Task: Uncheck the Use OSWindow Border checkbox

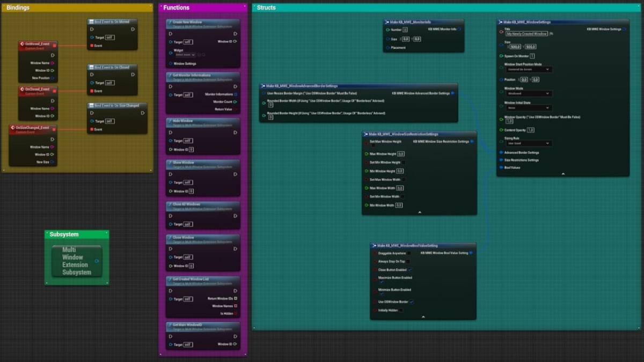Action: [411, 302]
